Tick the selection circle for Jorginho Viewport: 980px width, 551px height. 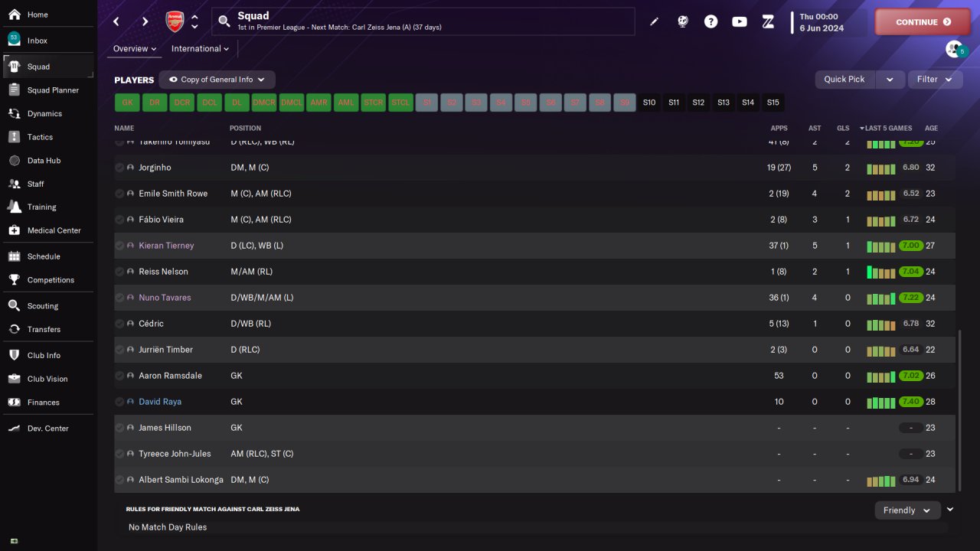click(x=119, y=168)
